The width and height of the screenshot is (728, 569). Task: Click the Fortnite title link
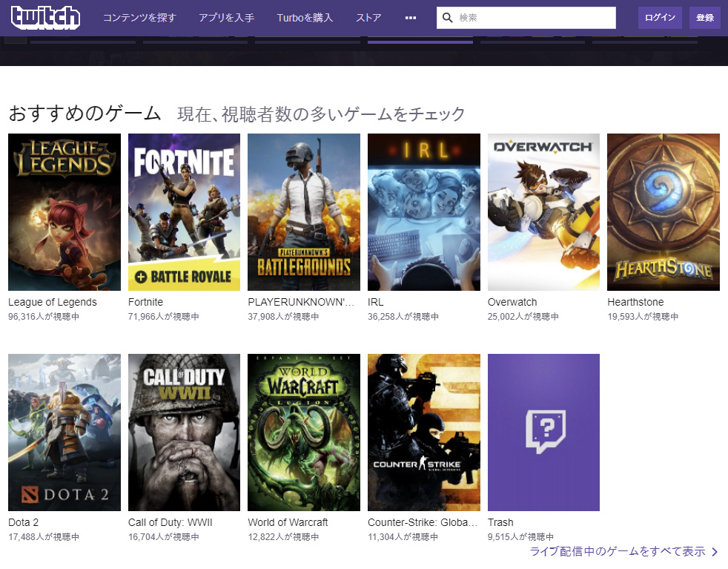point(145,302)
